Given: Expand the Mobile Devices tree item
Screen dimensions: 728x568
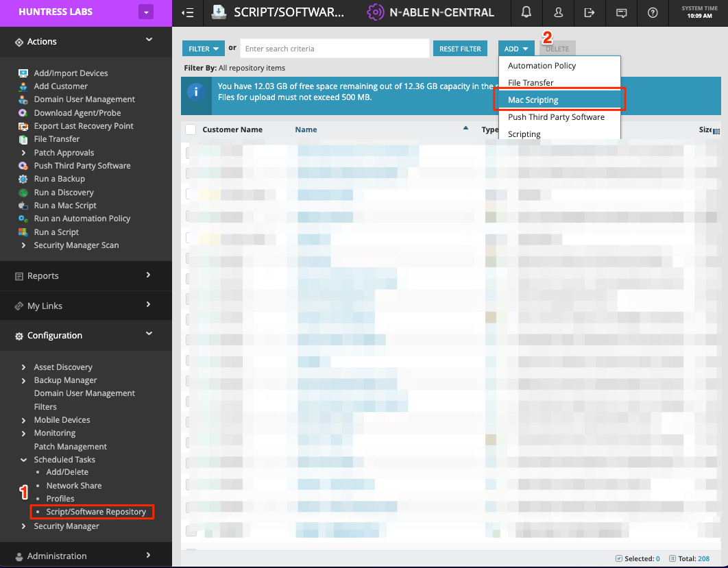Looking at the screenshot, I should tap(23, 420).
